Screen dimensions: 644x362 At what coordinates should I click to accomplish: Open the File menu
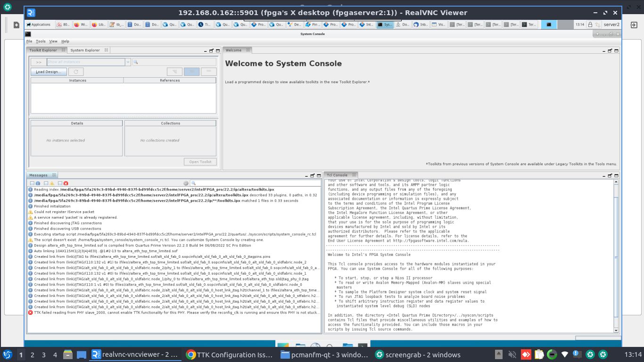coord(29,41)
